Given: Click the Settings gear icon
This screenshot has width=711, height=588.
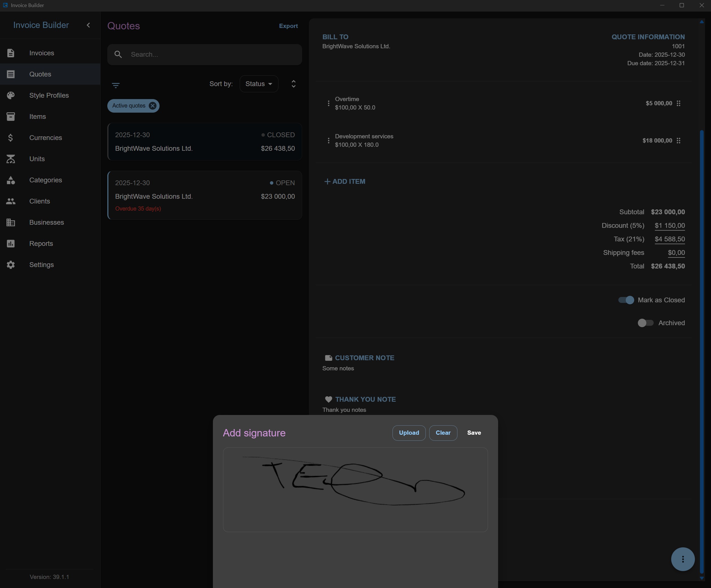Looking at the screenshot, I should 11,265.
